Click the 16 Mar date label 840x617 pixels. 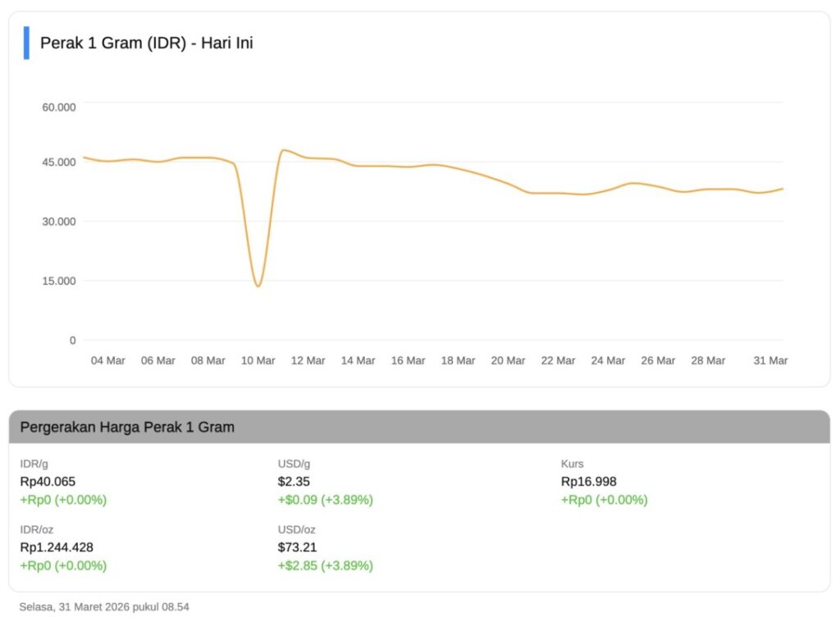[408, 360]
